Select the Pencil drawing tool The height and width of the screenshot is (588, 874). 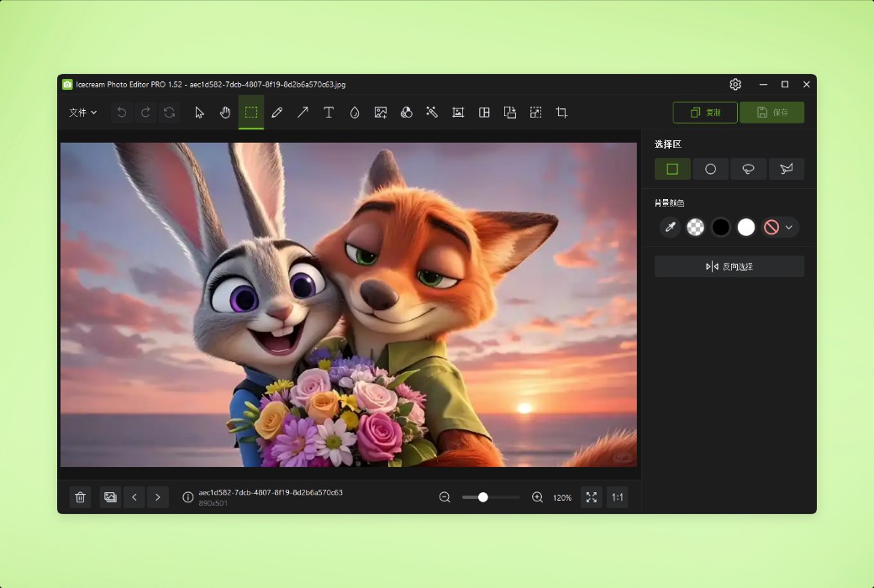point(276,112)
